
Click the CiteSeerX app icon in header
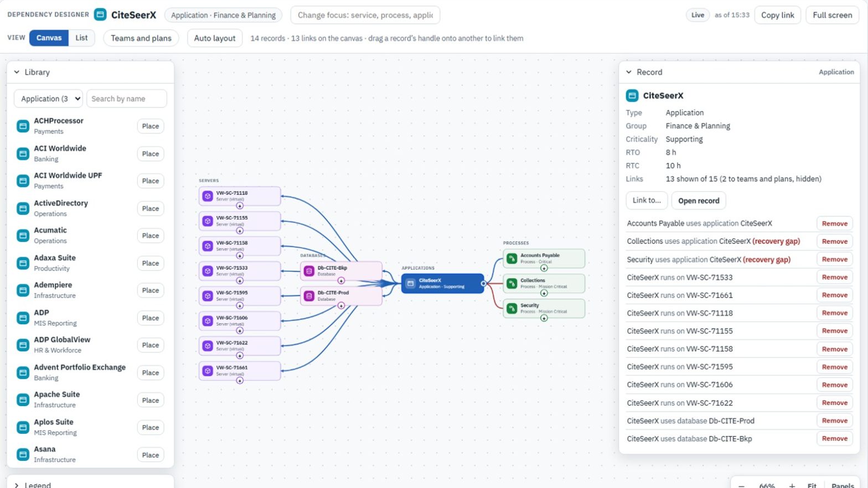pos(100,15)
